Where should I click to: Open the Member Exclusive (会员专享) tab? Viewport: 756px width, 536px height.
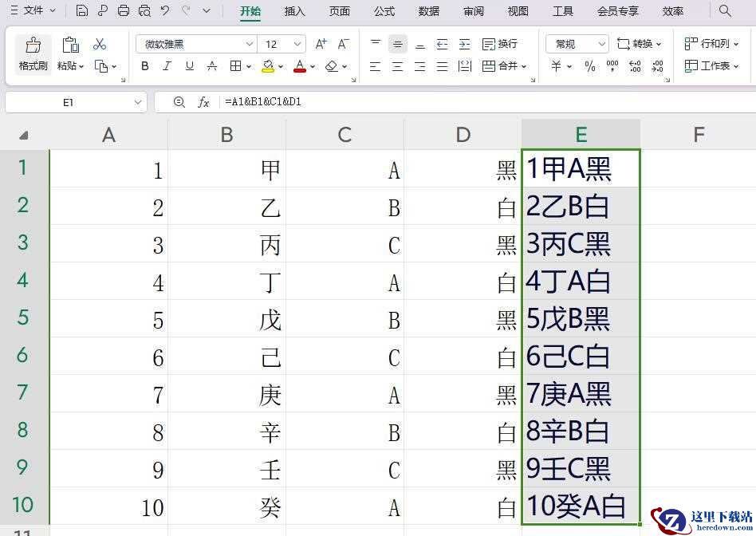pyautogui.click(x=617, y=11)
